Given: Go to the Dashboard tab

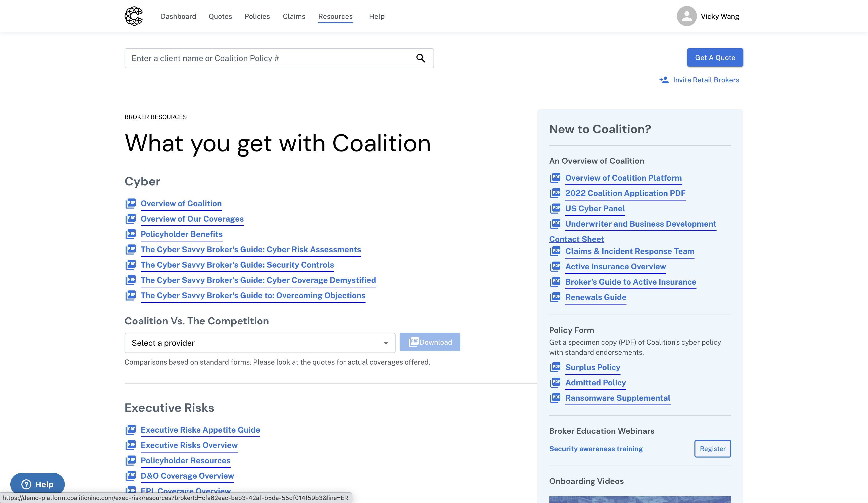Looking at the screenshot, I should click(178, 16).
